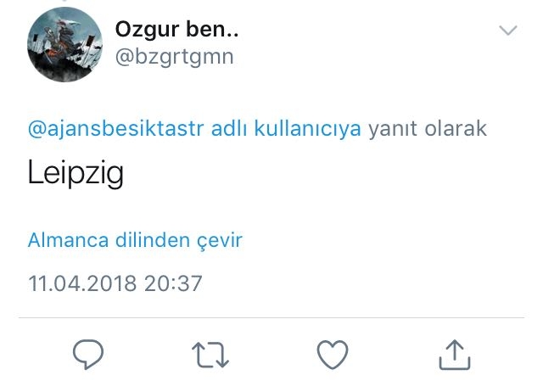Viewport: 543px width, 392px height.
Task: Select the horizontal divider above action icons
Action: 271,317
